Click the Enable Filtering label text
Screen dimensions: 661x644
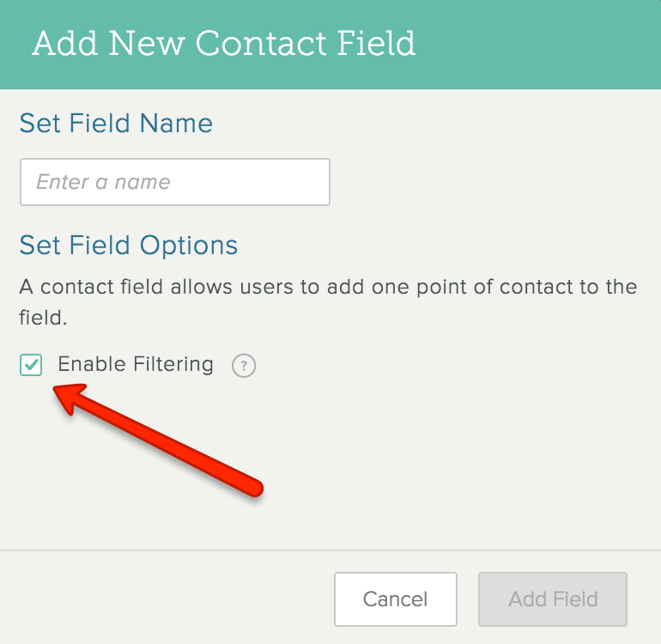[136, 364]
